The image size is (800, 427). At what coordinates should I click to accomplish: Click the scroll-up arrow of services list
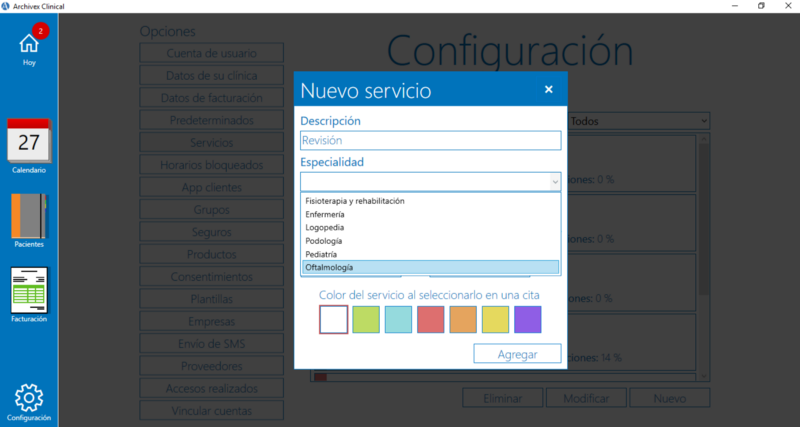coord(704,139)
